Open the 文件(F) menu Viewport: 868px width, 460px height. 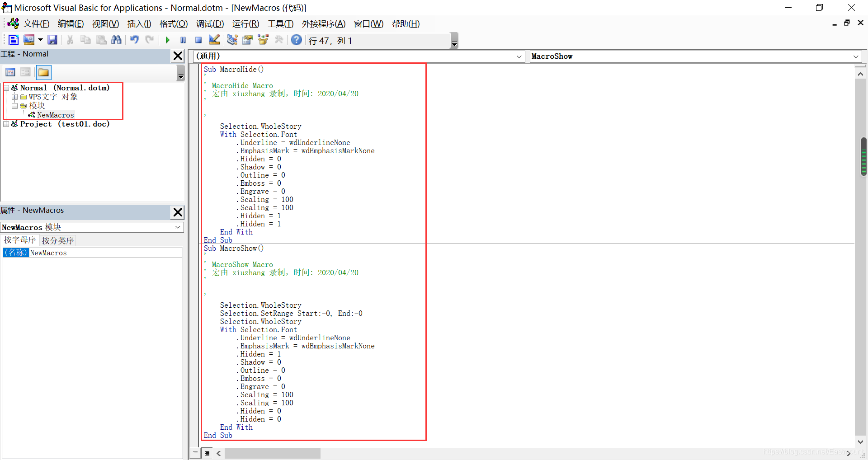[x=36, y=24]
